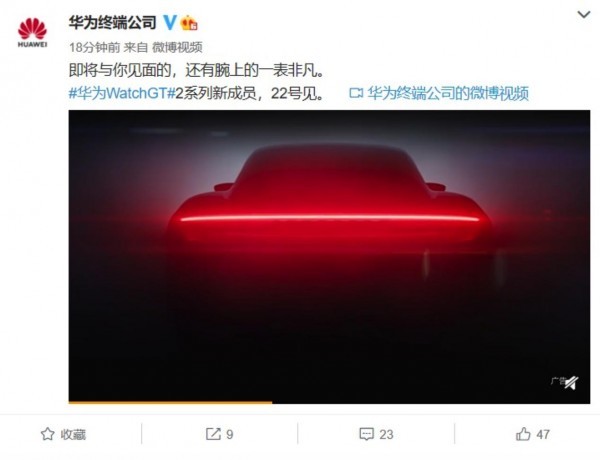Open the comments bubble icon
Screen dimensions: 600x460
click(367, 434)
